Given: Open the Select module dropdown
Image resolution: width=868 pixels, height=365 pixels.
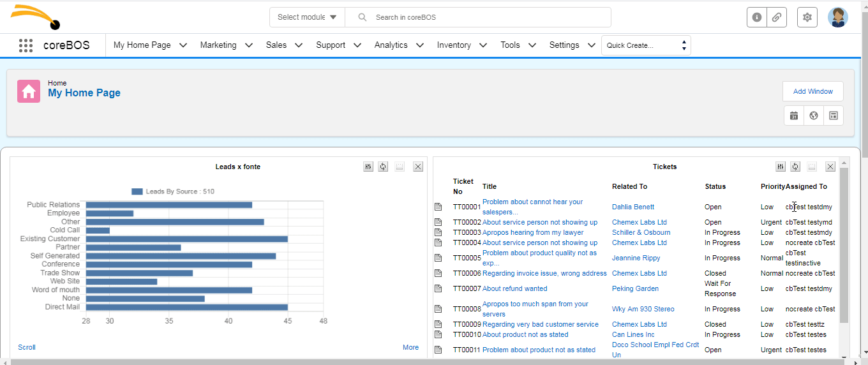Looking at the screenshot, I should click(x=307, y=17).
